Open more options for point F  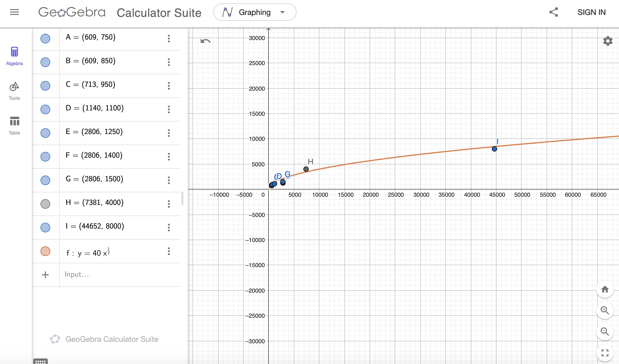169,157
